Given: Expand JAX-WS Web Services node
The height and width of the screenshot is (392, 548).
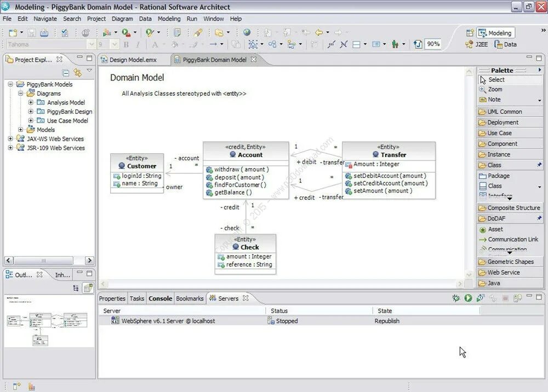Looking at the screenshot, I should pos(10,139).
